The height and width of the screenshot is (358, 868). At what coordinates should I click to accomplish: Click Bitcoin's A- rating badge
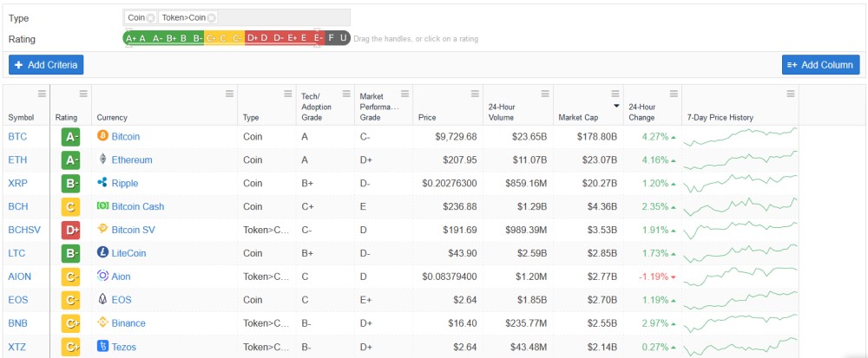pos(71,136)
